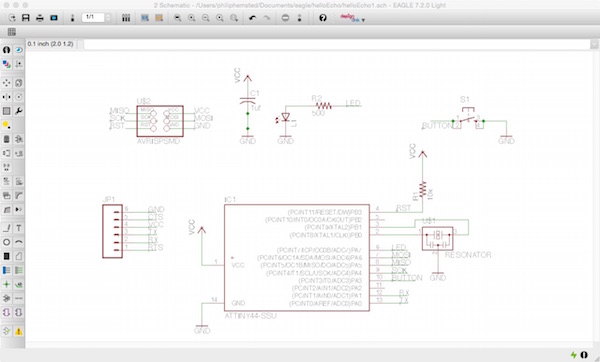Run the ERC check tool

coord(7,331)
